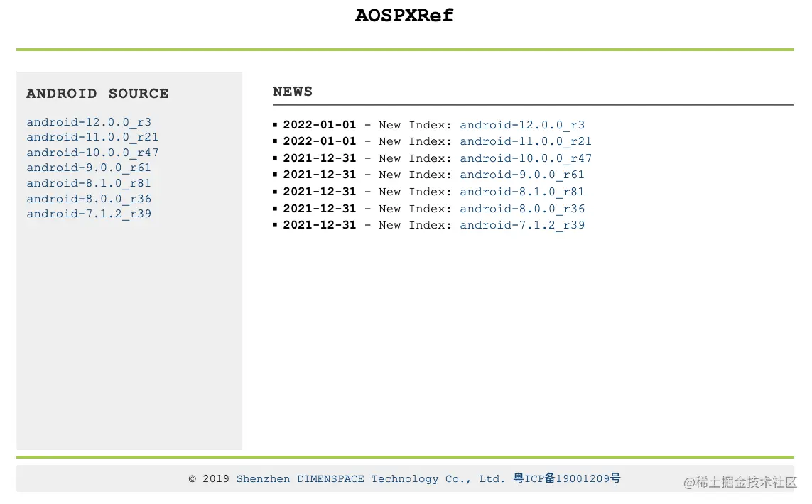The height and width of the screenshot is (504, 812).
Task: Visit Shenzhen DIMENSPACE Technology Co., Ltd. link
Action: point(371,478)
